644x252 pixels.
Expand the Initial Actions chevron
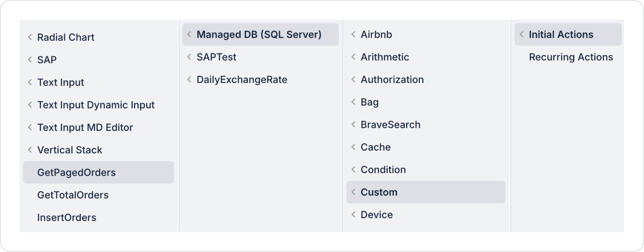pyautogui.click(x=521, y=34)
